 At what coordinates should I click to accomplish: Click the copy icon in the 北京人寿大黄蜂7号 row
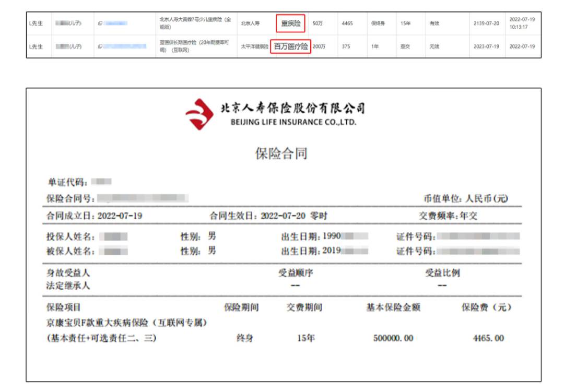tap(100, 23)
